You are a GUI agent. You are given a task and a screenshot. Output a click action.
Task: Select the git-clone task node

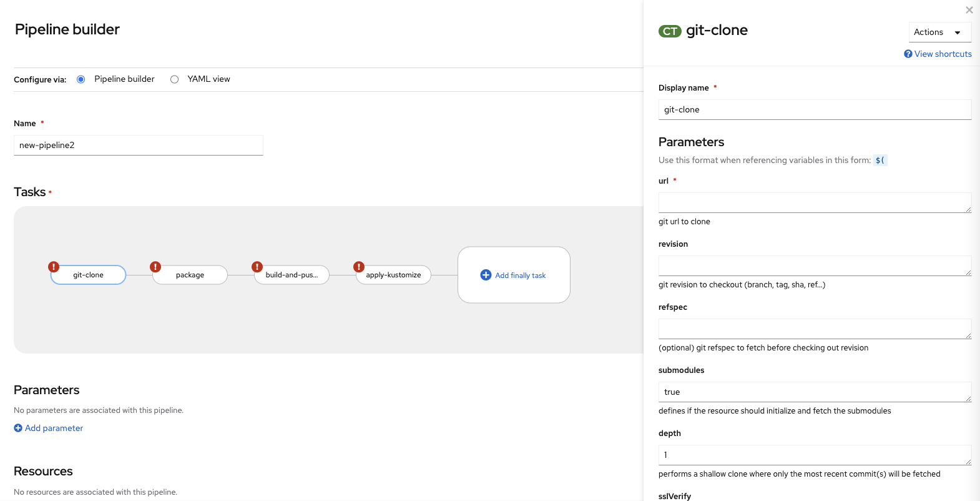coord(88,275)
